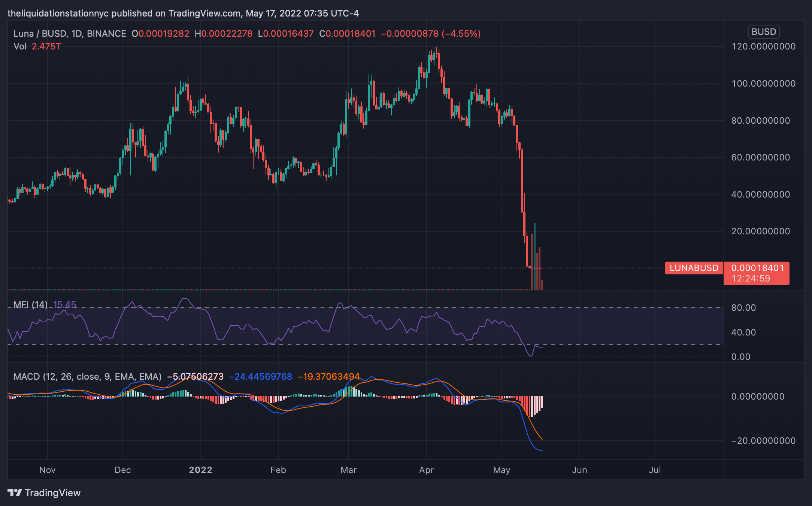812x506 pixels.
Task: Click the TradingView logo icon
Action: pyautogui.click(x=15, y=493)
